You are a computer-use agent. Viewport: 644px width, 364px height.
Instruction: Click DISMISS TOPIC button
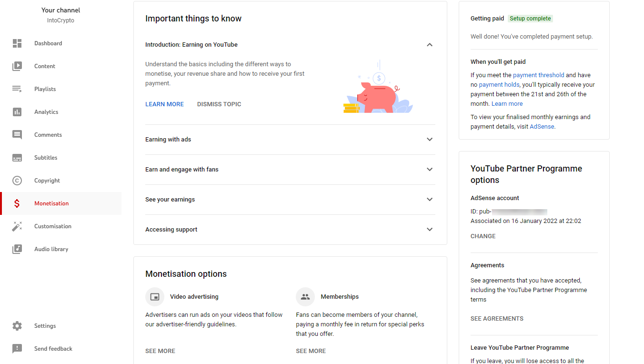click(219, 104)
